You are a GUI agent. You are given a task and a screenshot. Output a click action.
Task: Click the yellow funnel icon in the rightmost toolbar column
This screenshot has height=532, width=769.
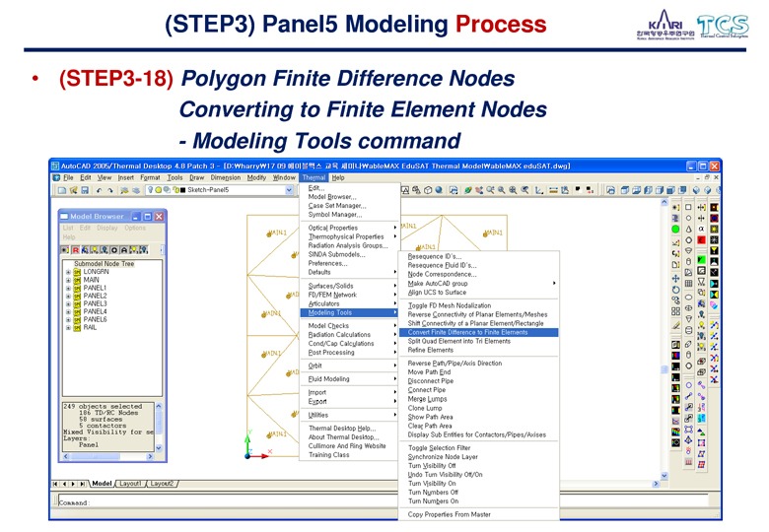714,250
